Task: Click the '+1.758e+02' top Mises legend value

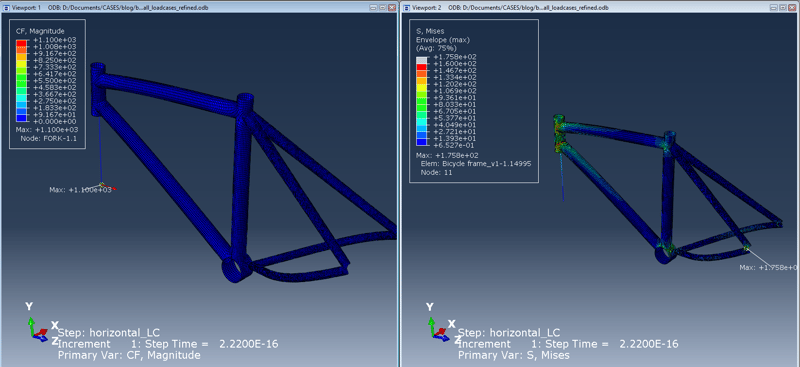Action: pos(455,57)
